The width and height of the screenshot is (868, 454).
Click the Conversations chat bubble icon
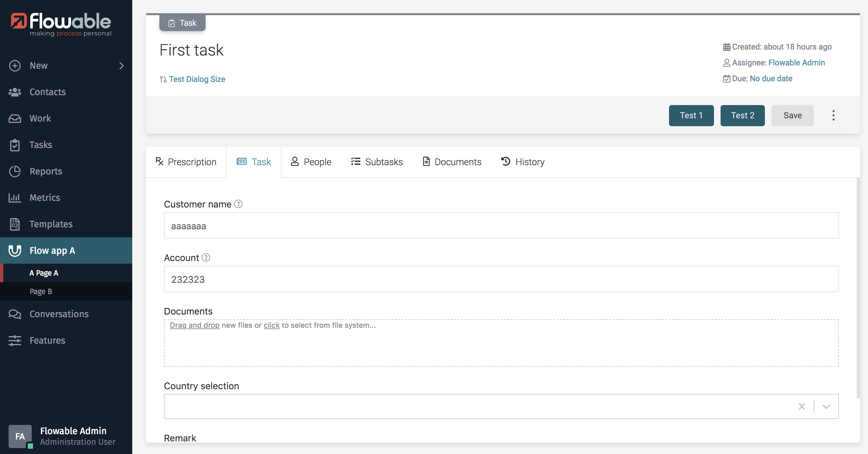15,314
